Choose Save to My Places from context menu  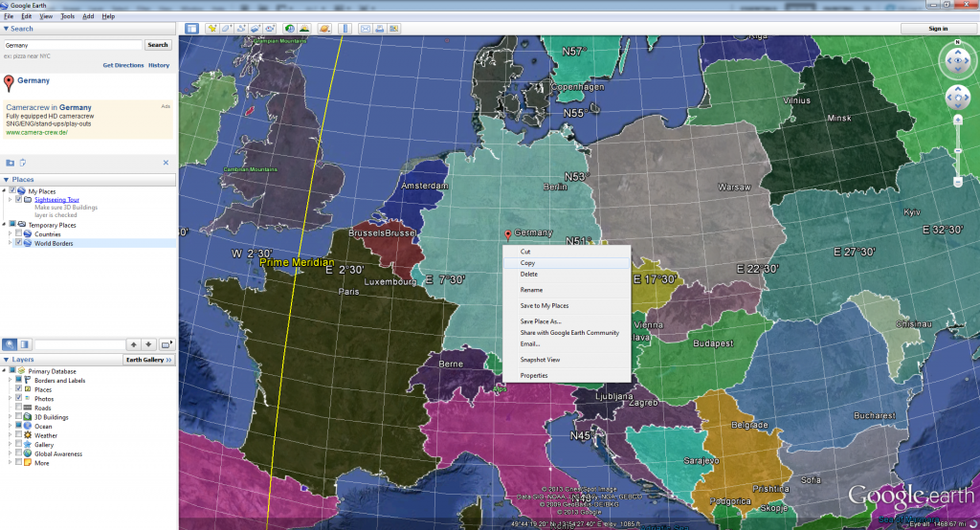point(567,305)
